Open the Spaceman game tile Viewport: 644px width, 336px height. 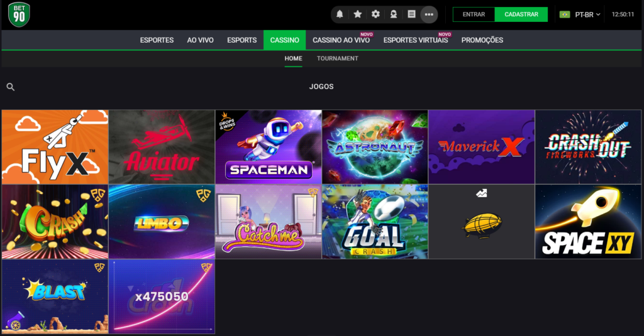coord(268,147)
